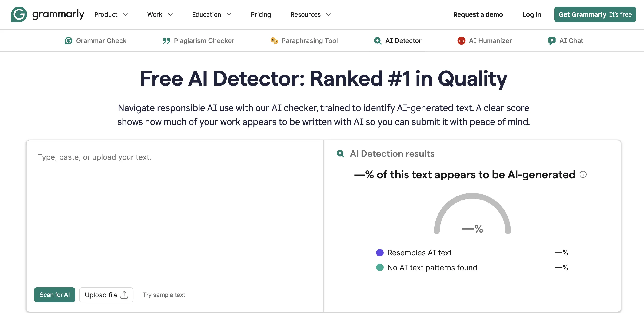This screenshot has height=313, width=644.
Task: Click the upload arrow icon in Upload file
Action: click(124, 295)
